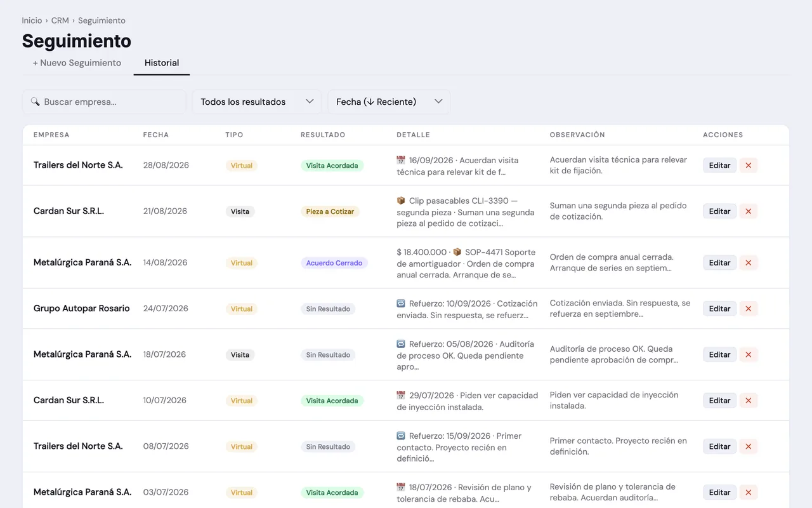Screen dimensions: 812x508
Task: Click the refuerzo icon beside 05/08/2026
Action: pyautogui.click(x=401, y=344)
